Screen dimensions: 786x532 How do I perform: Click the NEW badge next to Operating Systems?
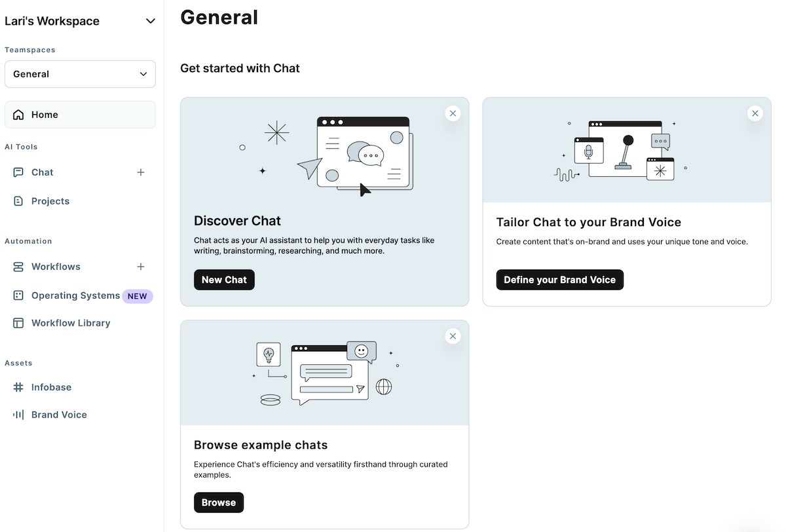pos(138,295)
